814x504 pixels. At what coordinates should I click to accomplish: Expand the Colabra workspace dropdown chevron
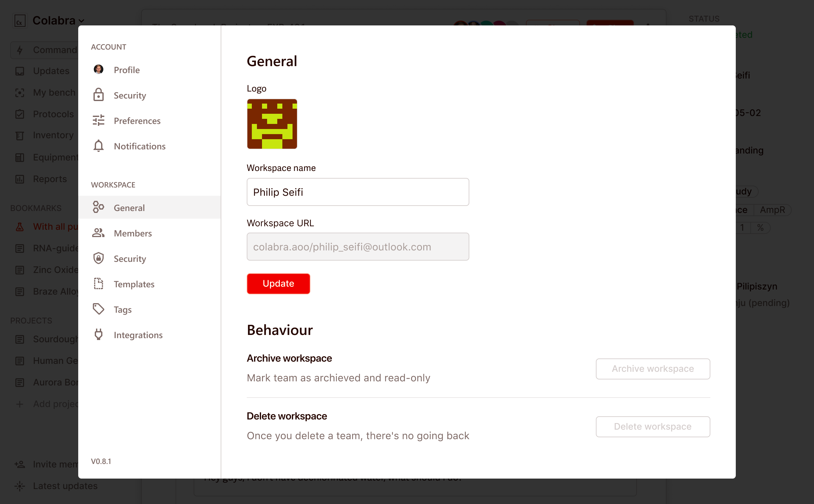[81, 21]
